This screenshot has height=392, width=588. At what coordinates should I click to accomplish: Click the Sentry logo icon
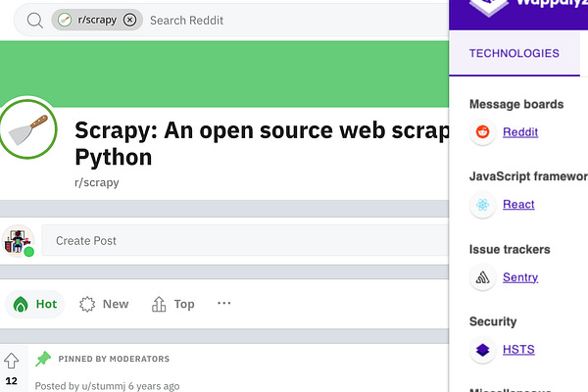482,277
